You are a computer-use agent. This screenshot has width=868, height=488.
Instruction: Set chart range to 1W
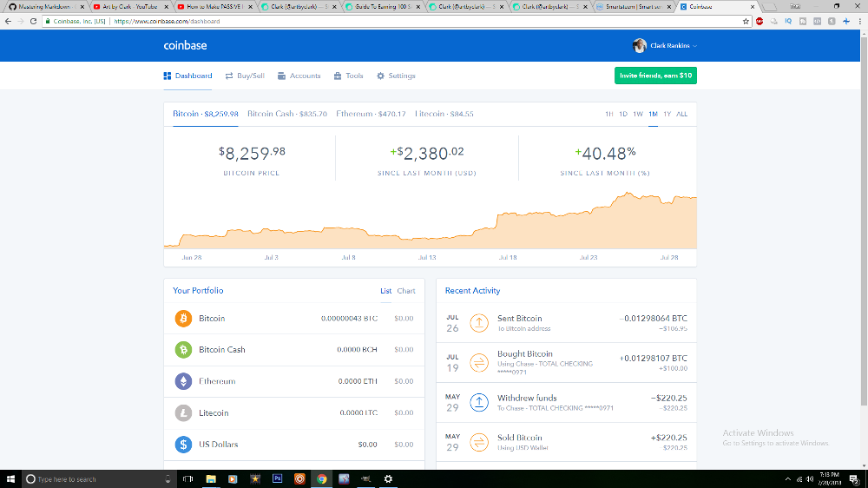[x=638, y=114]
